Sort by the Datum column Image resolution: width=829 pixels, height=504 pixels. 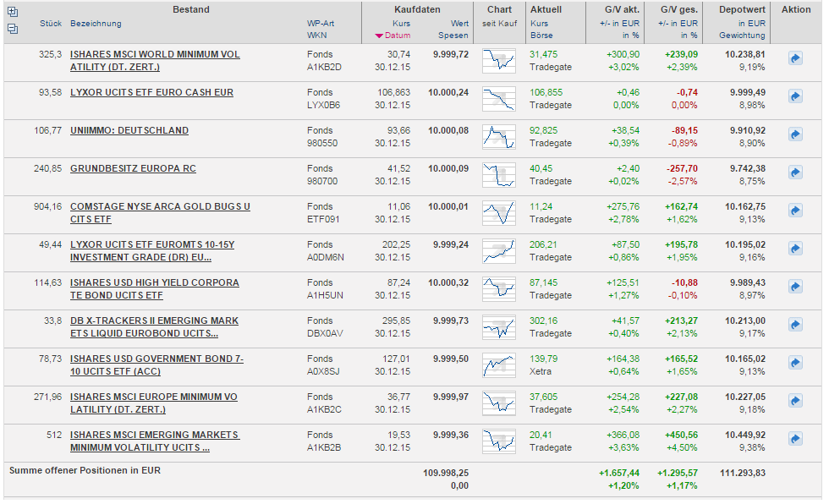[x=397, y=36]
